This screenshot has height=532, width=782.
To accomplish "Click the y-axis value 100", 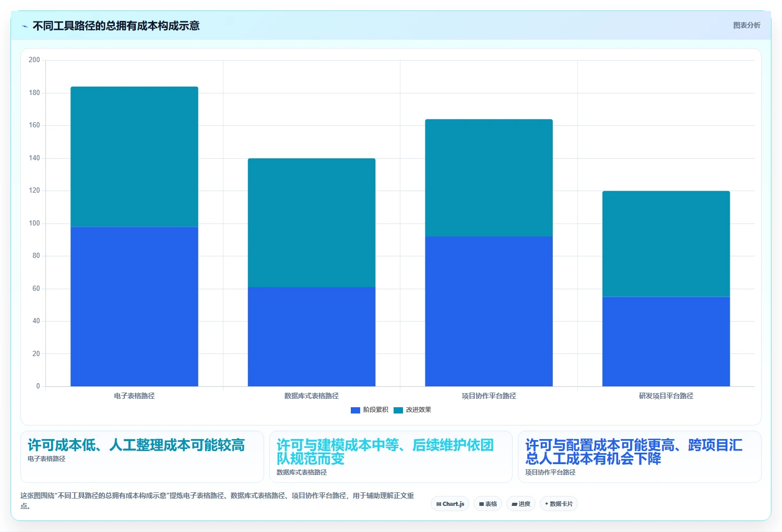I will click(34, 223).
